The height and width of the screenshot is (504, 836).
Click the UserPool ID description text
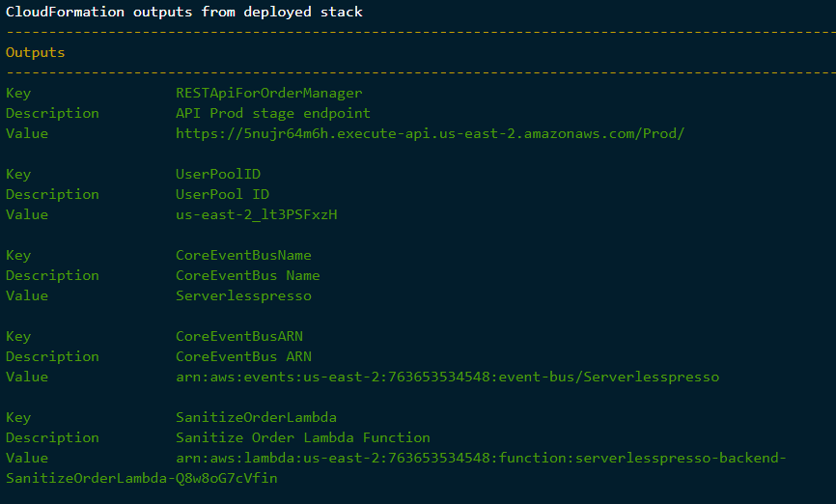pos(222,194)
